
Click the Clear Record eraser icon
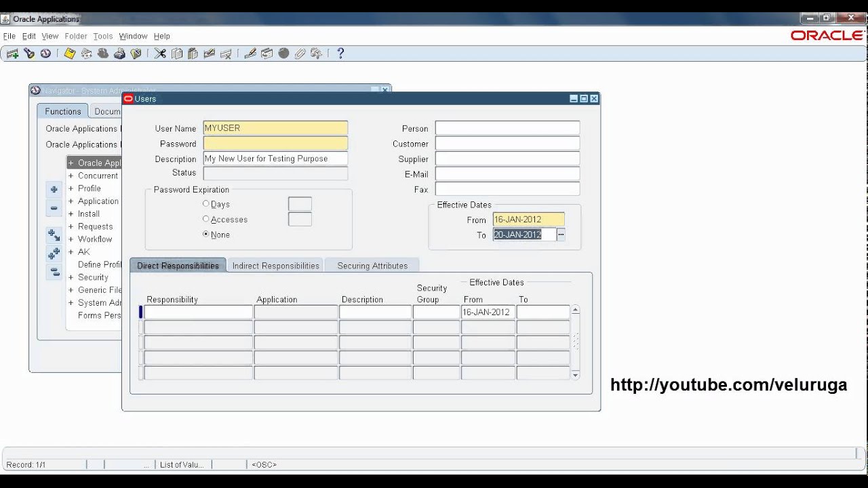tap(210, 54)
